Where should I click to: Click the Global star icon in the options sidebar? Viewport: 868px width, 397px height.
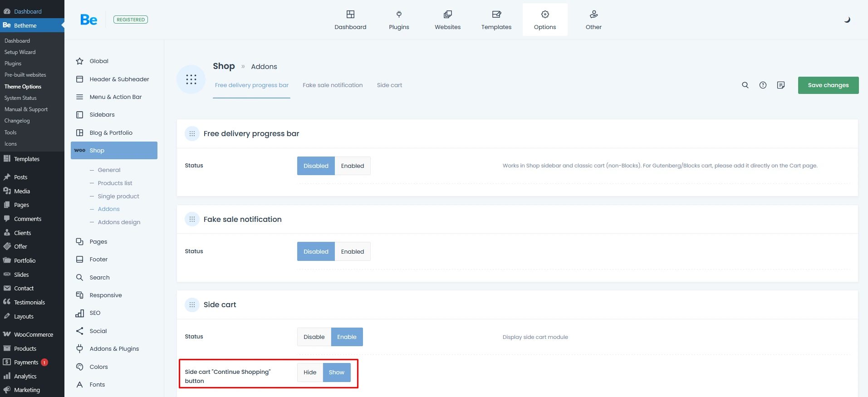click(80, 61)
